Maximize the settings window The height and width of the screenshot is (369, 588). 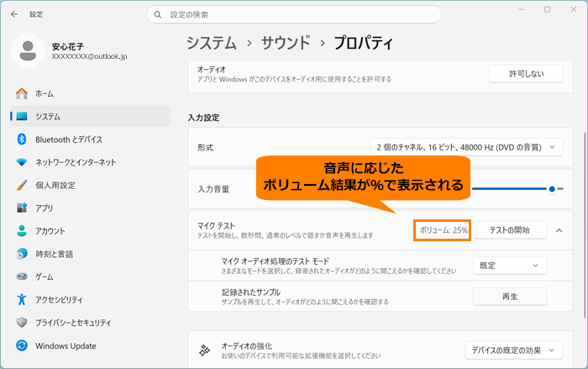pyautogui.click(x=547, y=10)
